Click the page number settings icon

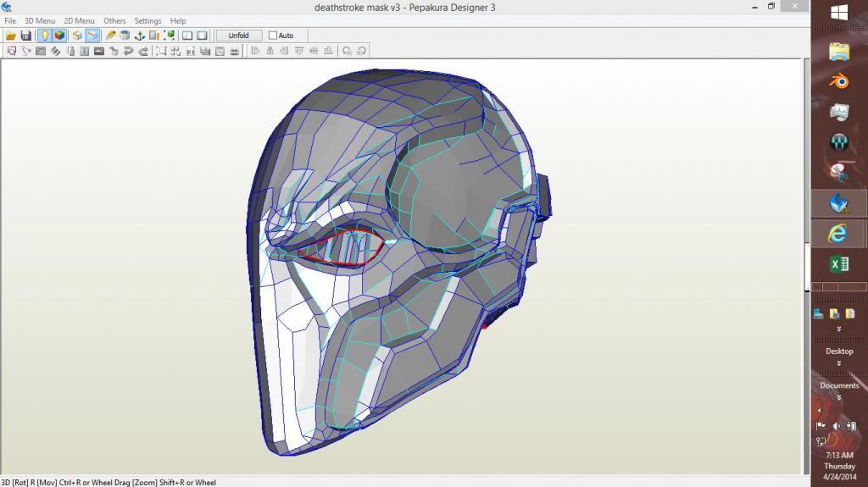(191, 51)
